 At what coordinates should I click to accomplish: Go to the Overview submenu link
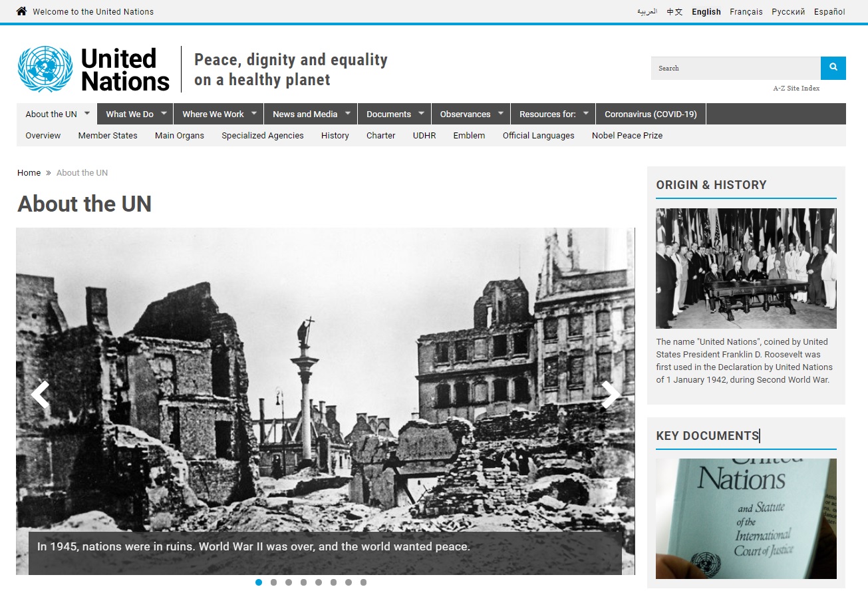[43, 135]
